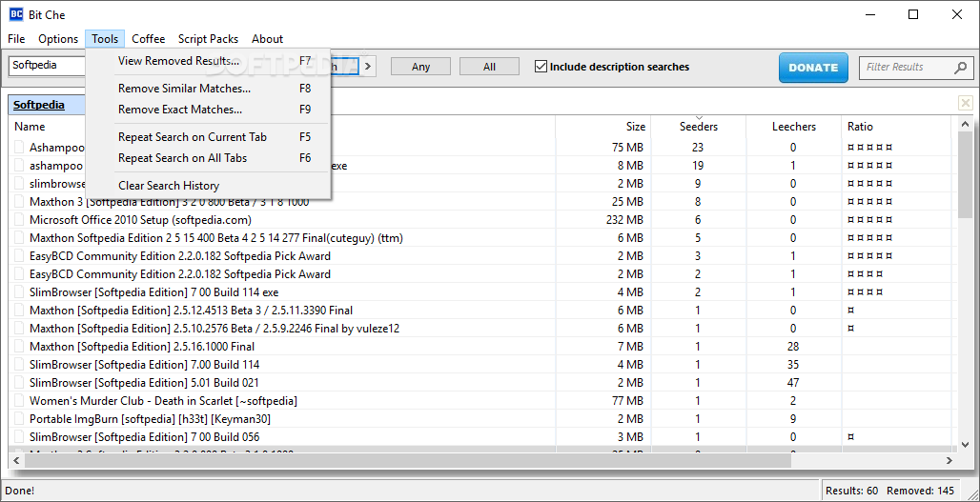Select Maxthon 2.5.10.2576 Beta by vuleze12 row

(214, 329)
